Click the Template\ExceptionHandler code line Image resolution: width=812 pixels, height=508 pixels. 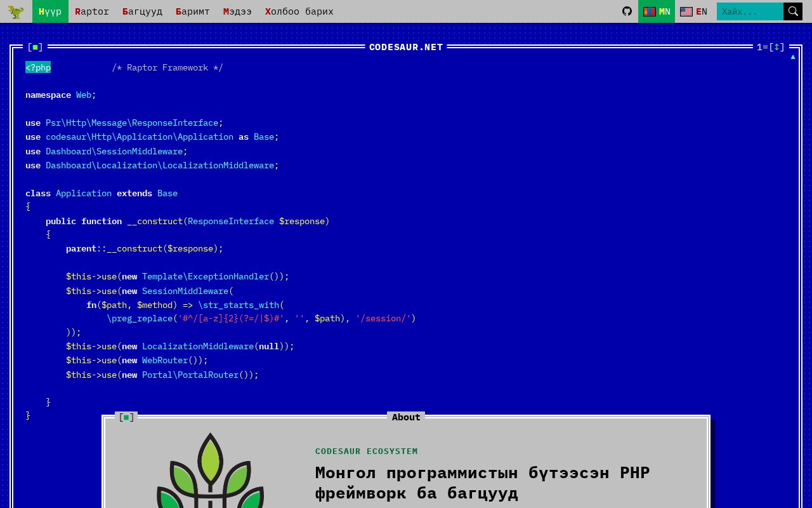pyautogui.click(x=178, y=276)
